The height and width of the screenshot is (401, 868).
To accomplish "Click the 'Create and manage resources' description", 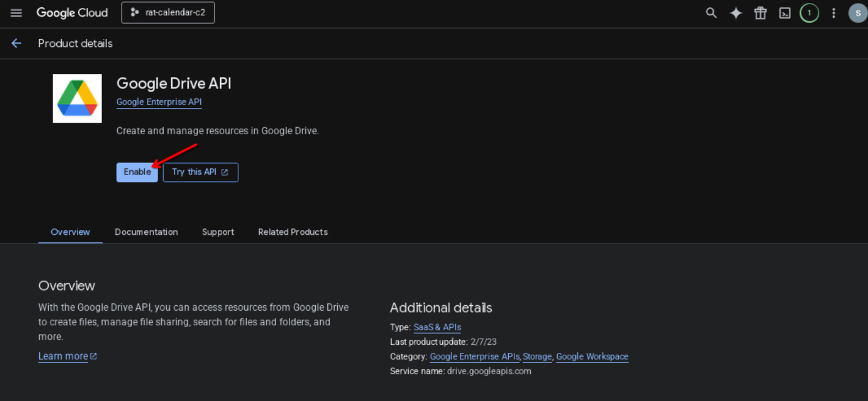I will tap(217, 131).
